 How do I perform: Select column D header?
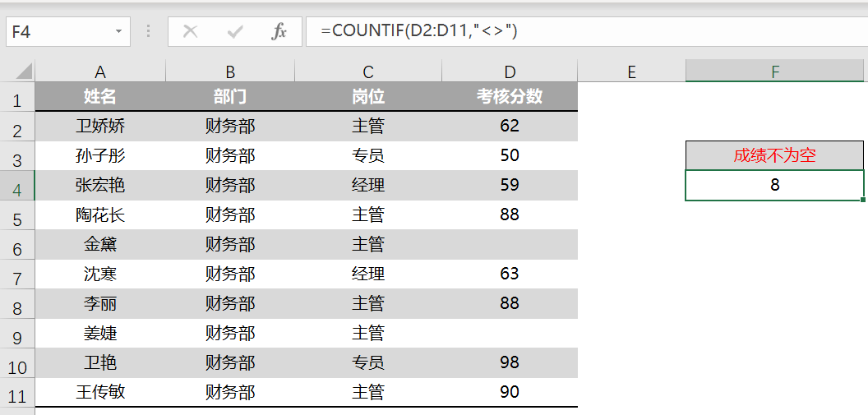[x=510, y=71]
